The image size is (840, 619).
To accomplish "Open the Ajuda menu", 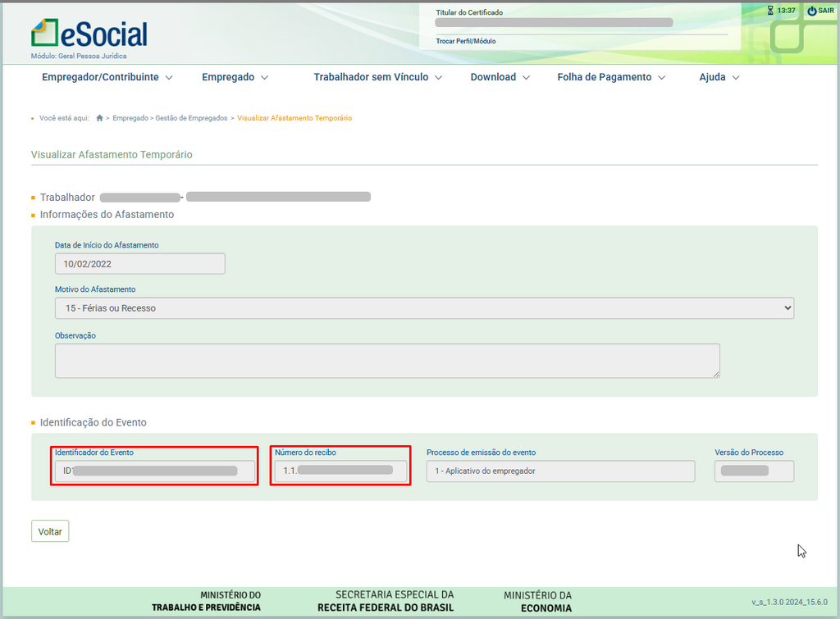I will click(719, 77).
